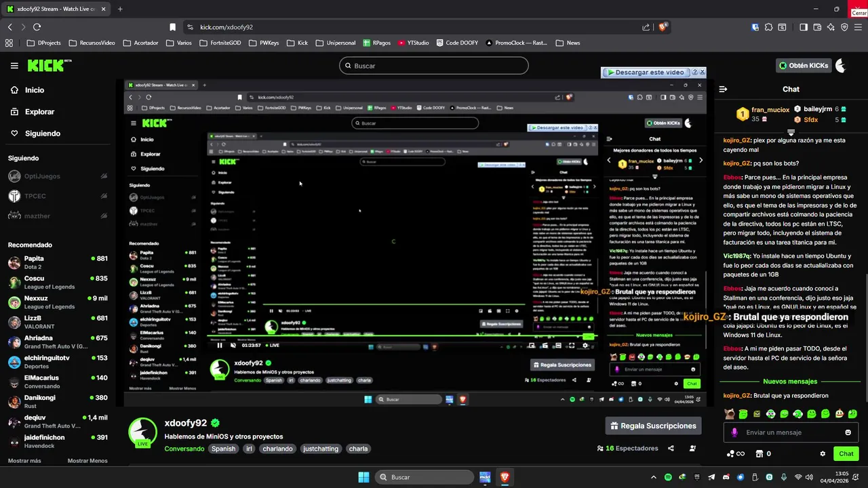868x488 pixels.
Task: Click Windows taskbar Buscar search box
Action: coord(424,477)
